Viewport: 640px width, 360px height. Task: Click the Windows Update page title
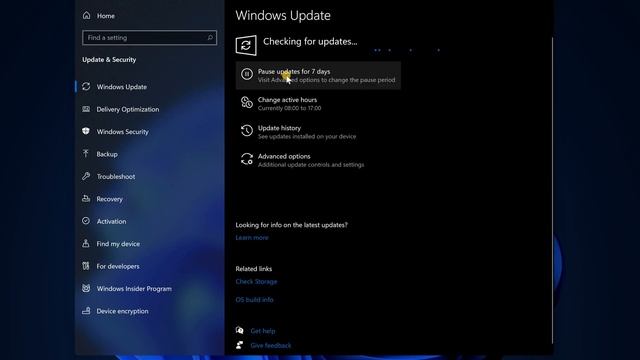(x=283, y=16)
